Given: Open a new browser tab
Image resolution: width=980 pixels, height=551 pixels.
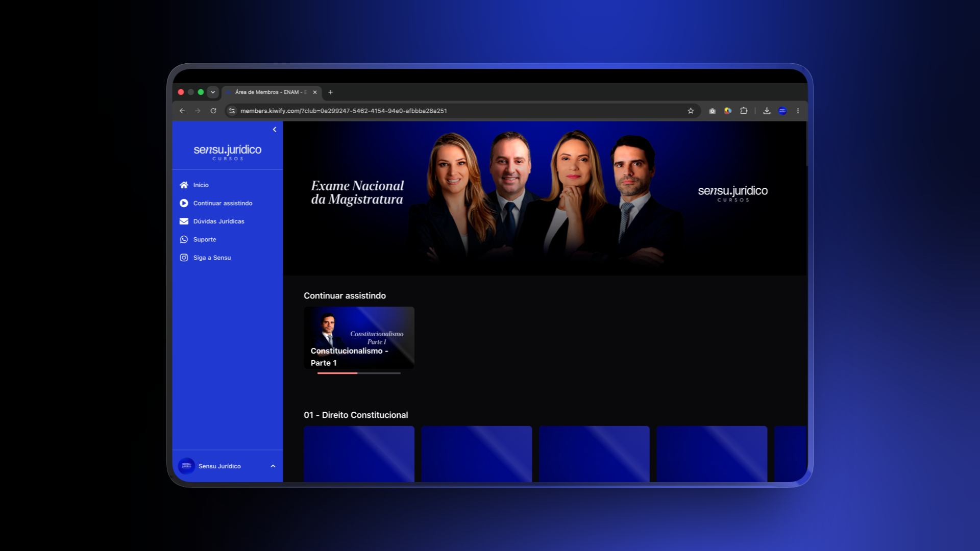Looking at the screenshot, I should tap(330, 92).
